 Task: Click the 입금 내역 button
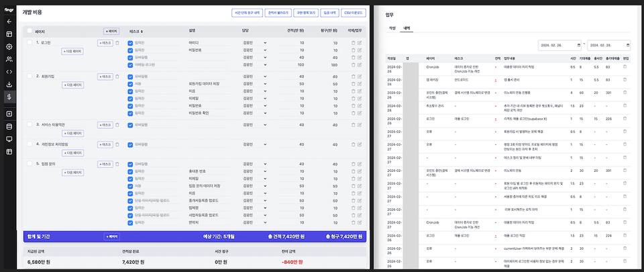click(329, 13)
